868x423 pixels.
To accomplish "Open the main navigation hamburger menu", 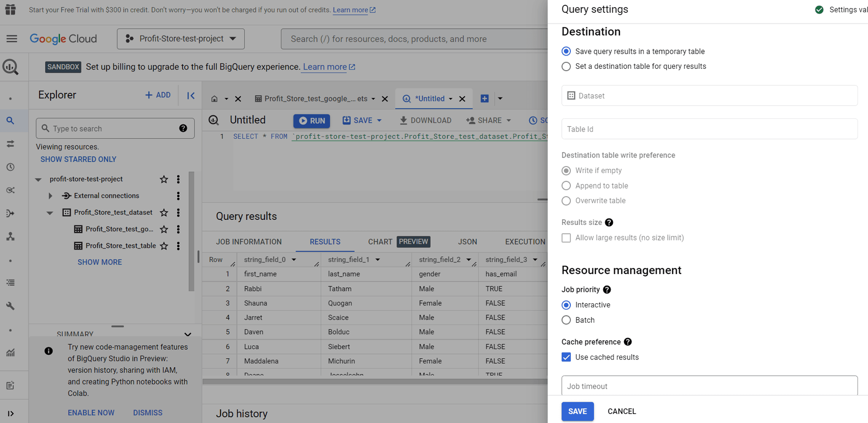I will (12, 39).
